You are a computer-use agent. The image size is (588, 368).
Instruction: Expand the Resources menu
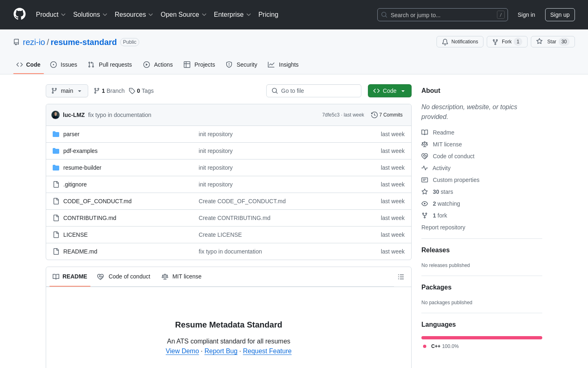(x=134, y=15)
